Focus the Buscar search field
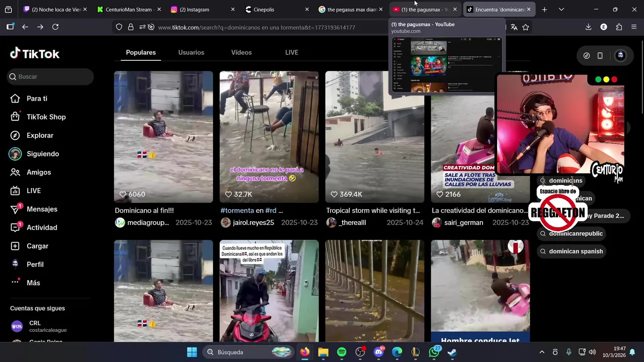The height and width of the screenshot is (362, 644). pyautogui.click(x=51, y=76)
